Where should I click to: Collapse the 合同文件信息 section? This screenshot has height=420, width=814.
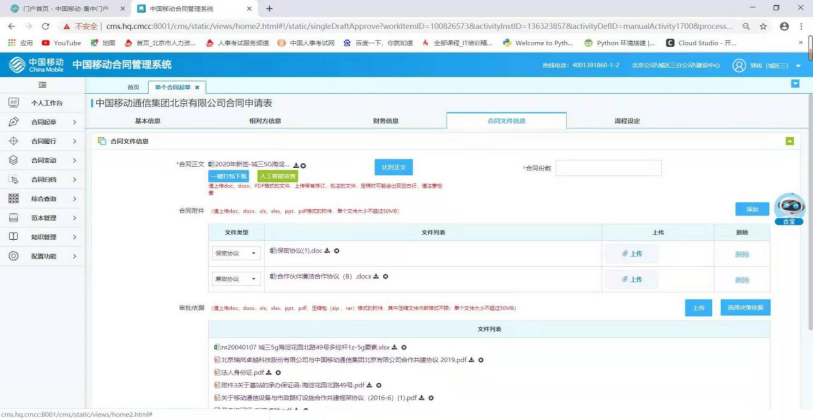790,141
